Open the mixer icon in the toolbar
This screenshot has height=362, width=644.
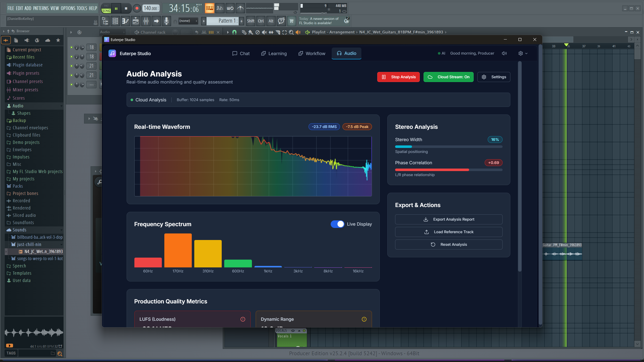click(146, 21)
